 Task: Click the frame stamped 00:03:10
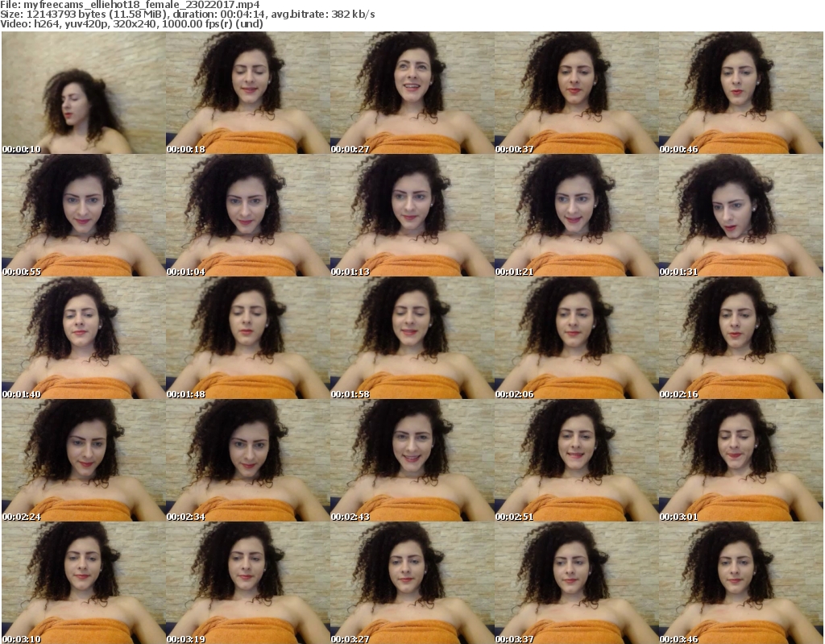(x=84, y=583)
